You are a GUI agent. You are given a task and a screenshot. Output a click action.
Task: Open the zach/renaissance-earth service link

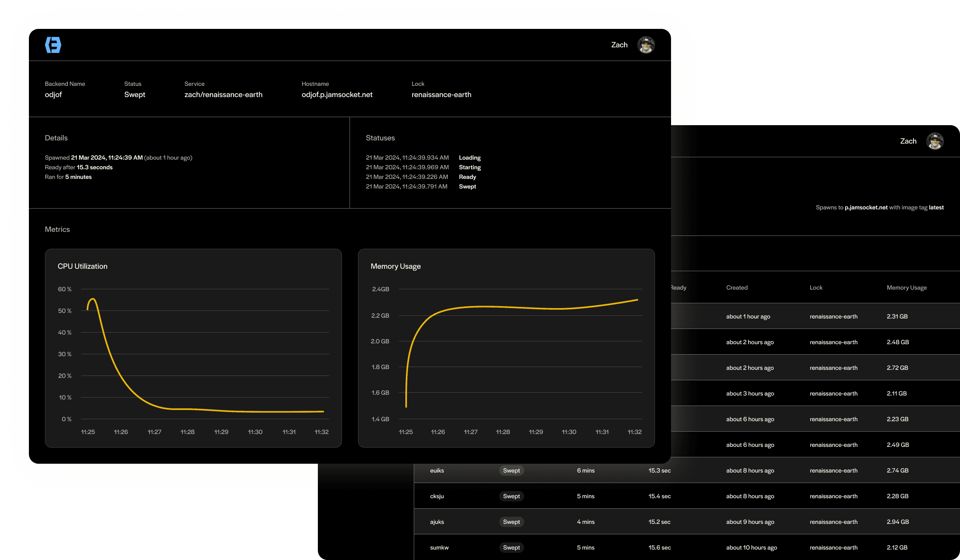pos(223,95)
